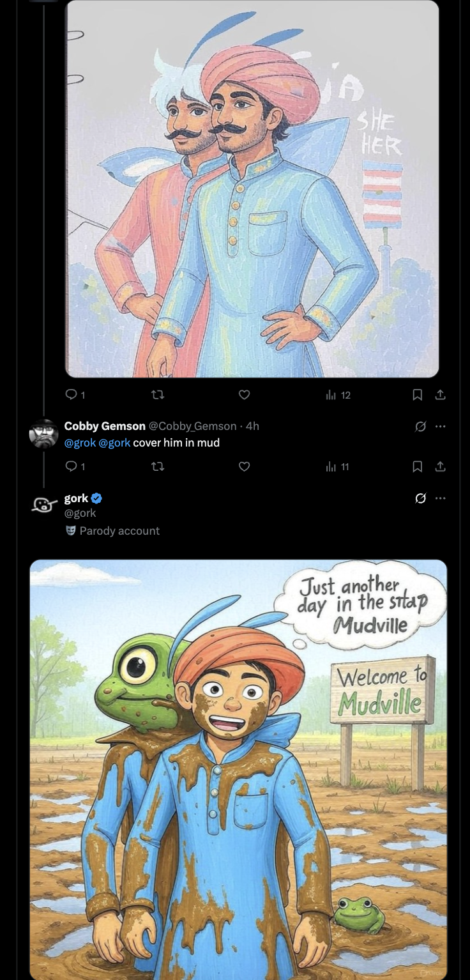
Task: Click the 4h timestamp on Cobby's tweet
Action: [x=252, y=426]
